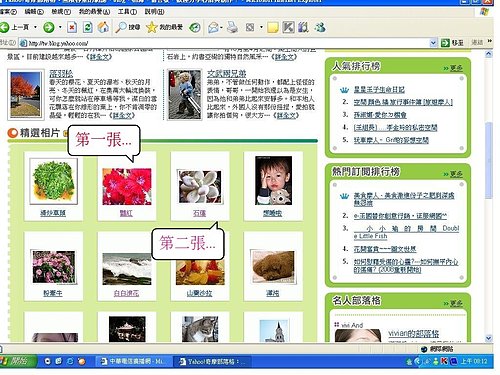Open orange quick-launch icon on taskbar
500x375 pixels.
[x=81, y=361]
